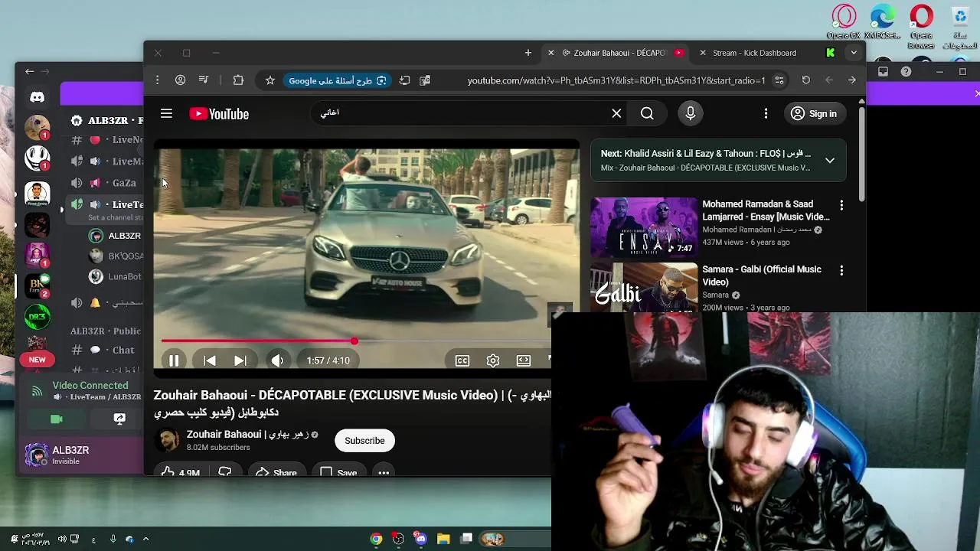Click the Ask Google about page chip
The image size is (980, 551).
[338, 80]
